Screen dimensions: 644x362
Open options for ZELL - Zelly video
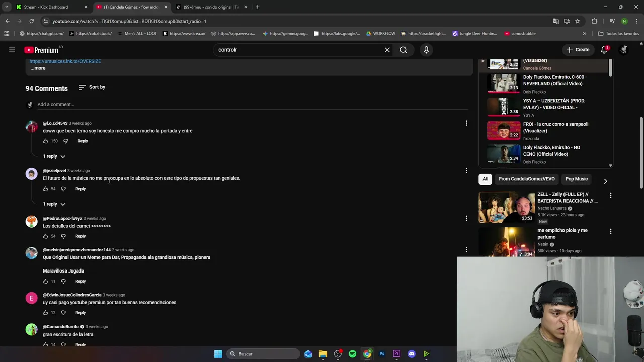coord(611,195)
